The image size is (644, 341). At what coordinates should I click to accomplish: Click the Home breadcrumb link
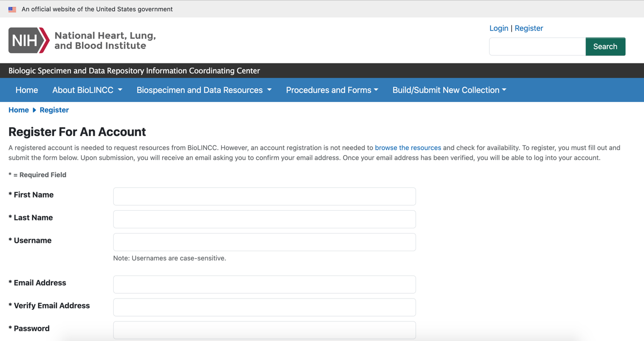pyautogui.click(x=19, y=110)
